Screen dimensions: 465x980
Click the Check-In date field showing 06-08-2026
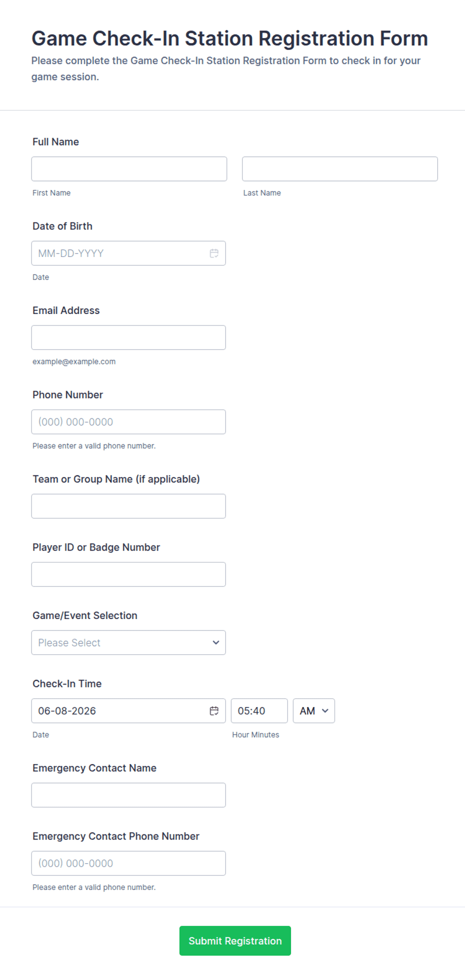(128, 711)
